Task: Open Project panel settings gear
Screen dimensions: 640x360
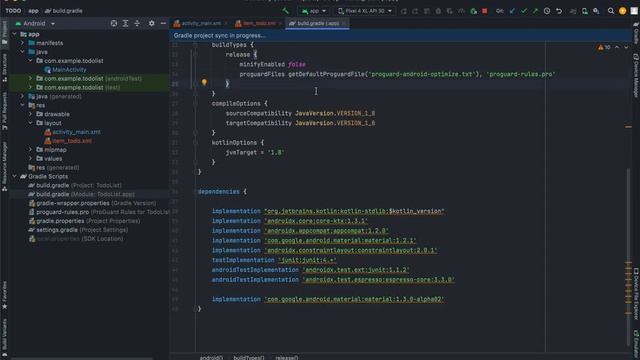Action: [x=151, y=24]
